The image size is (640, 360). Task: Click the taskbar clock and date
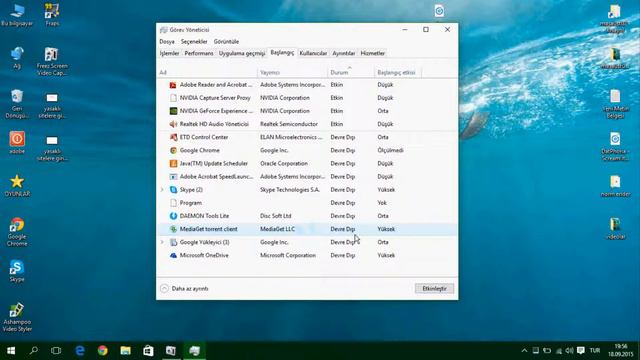620,351
